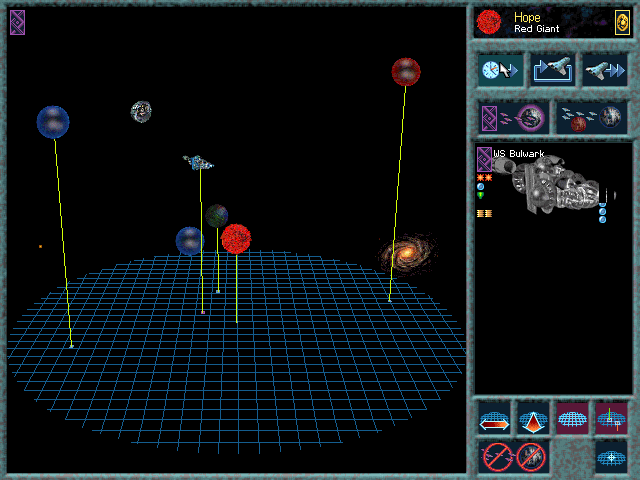Open the yellow galaxy map icon
The width and height of the screenshot is (640, 480).
coord(622,22)
